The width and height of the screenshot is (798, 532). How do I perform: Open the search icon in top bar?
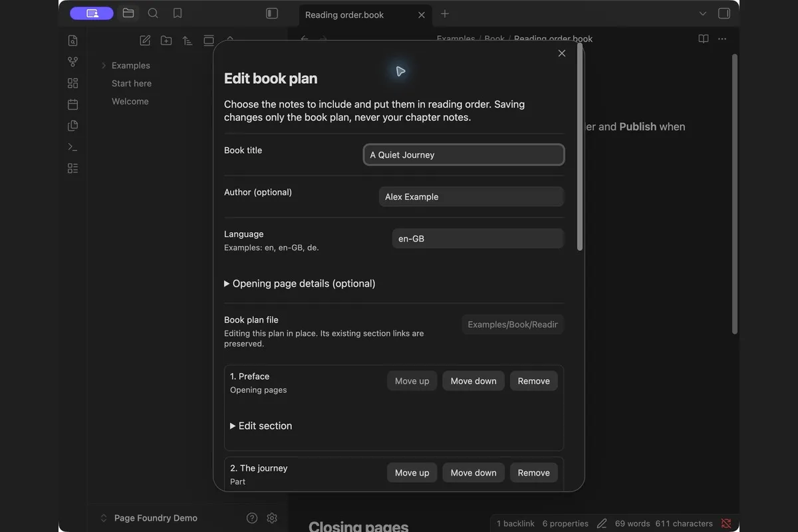153,13
